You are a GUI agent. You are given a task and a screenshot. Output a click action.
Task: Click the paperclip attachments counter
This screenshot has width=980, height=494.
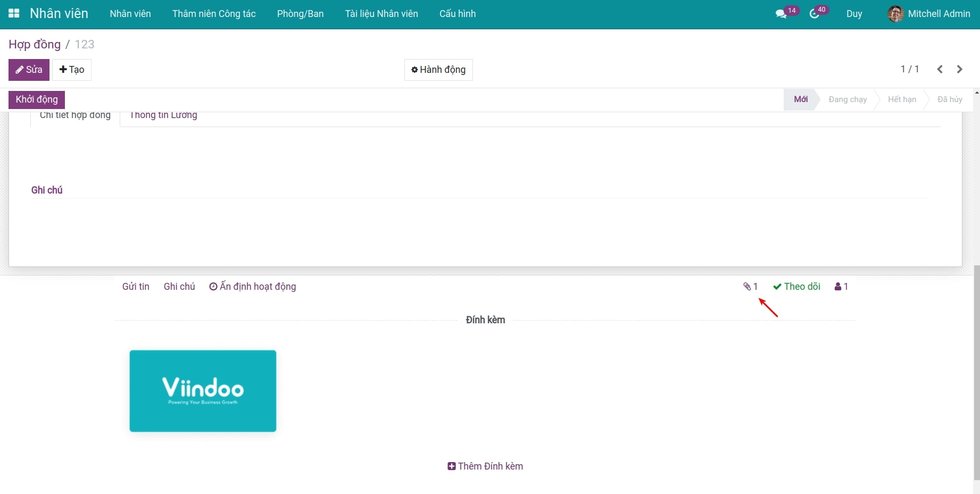[x=750, y=287]
